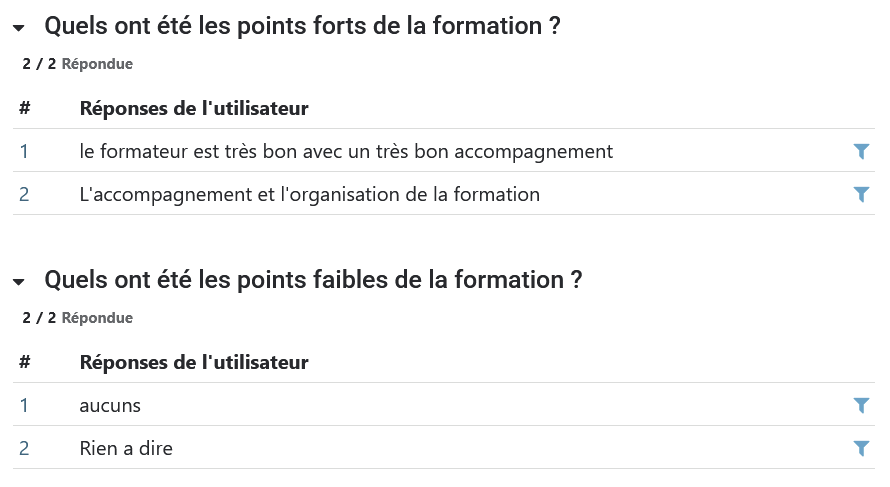This screenshot has height=487, width=890.
Task: Select the 'le formateur est très bon' response text
Action: [346, 152]
